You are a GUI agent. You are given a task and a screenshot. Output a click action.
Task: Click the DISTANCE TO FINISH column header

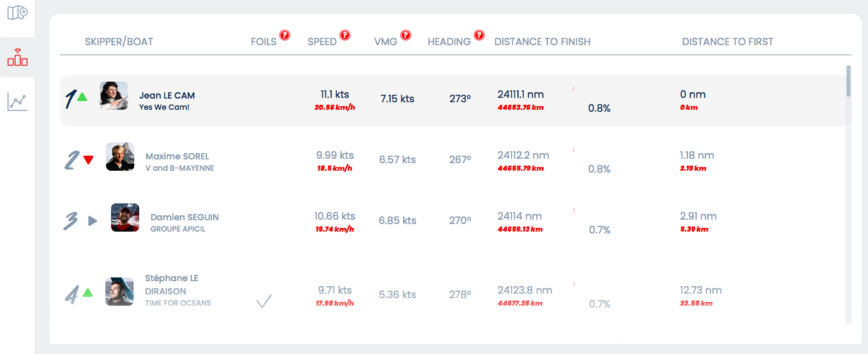click(x=542, y=42)
